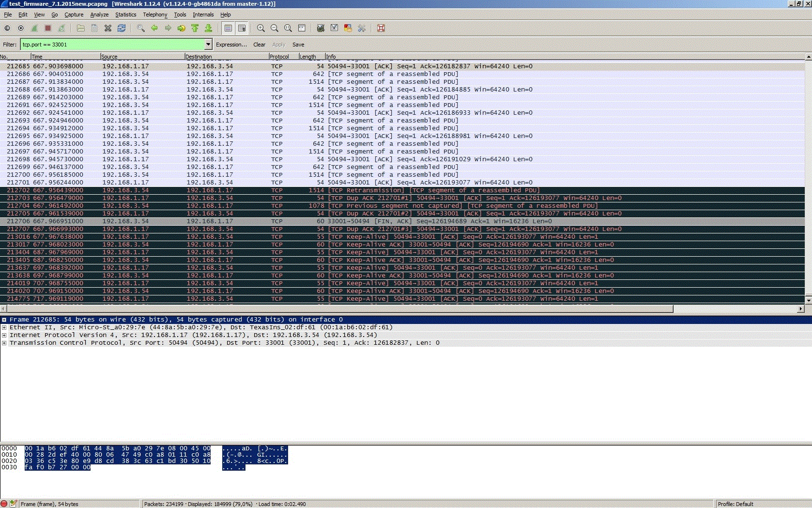Select packet 212702 TCP Retransmission row
Image resolution: width=812 pixels, height=508 pixels.
pyautogui.click(x=402, y=190)
